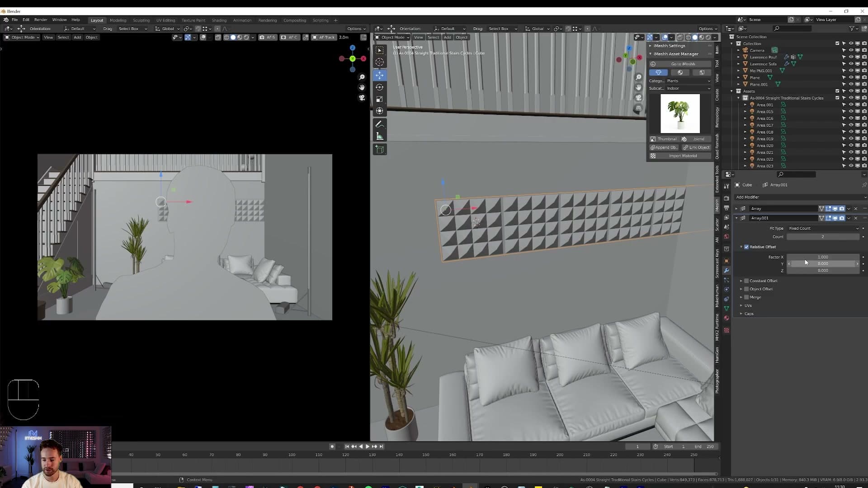Image resolution: width=868 pixels, height=488 pixels.
Task: Uncheck Assets collection exclude checkbox
Action: pyautogui.click(x=837, y=91)
